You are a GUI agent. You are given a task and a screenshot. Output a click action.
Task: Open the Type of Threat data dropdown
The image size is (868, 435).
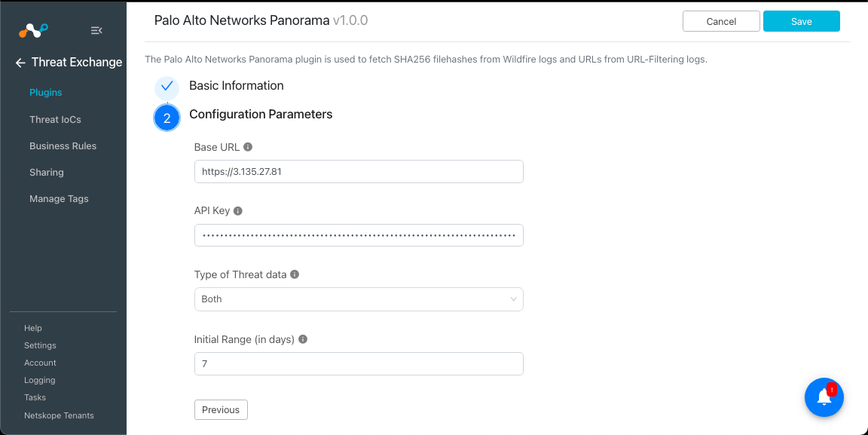pyautogui.click(x=359, y=299)
